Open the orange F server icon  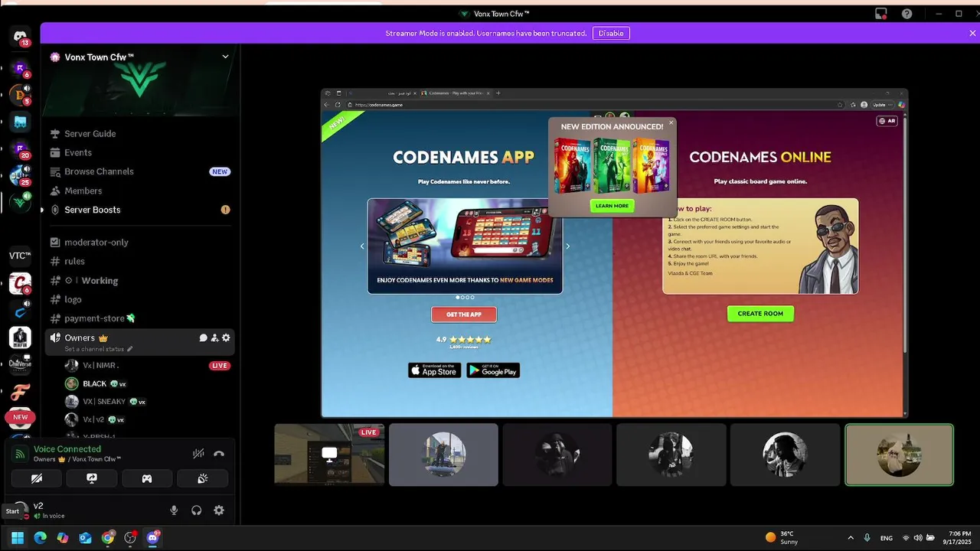tap(20, 392)
